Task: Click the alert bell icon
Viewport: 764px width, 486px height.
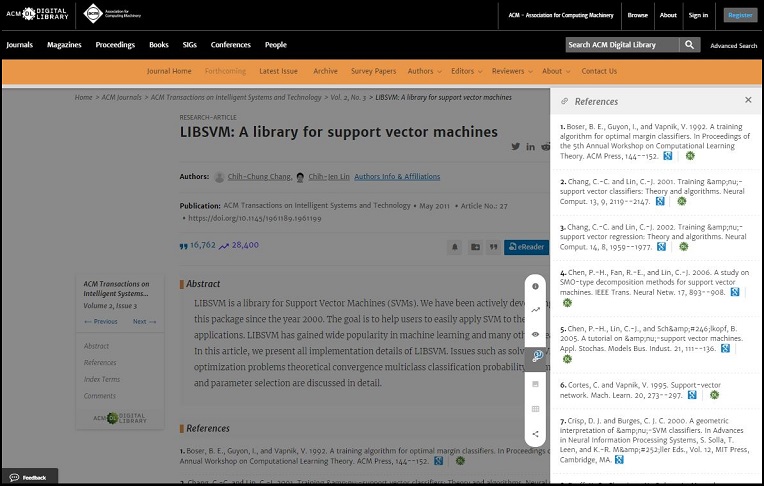Action: [x=455, y=247]
